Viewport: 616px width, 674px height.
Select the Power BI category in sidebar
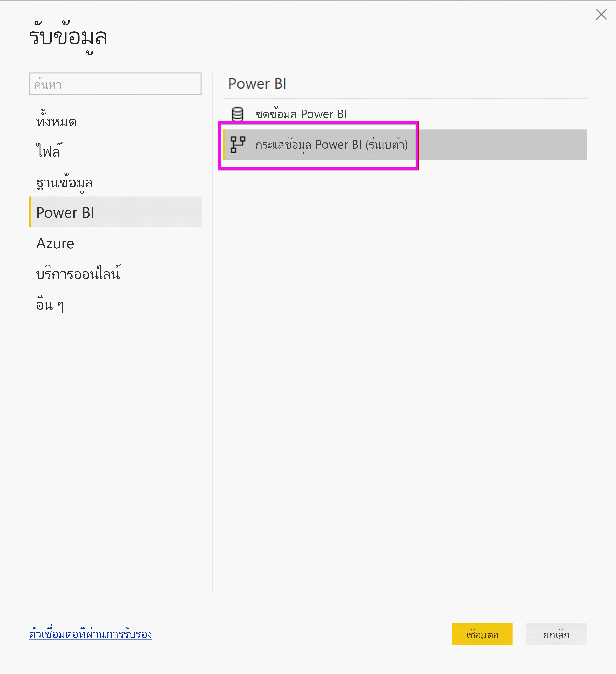tap(115, 212)
